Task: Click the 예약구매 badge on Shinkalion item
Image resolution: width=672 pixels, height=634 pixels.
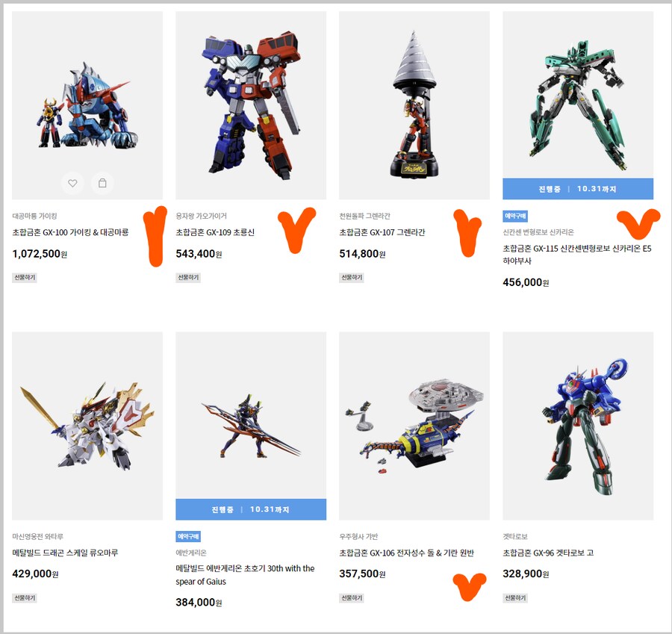Action: (515, 216)
